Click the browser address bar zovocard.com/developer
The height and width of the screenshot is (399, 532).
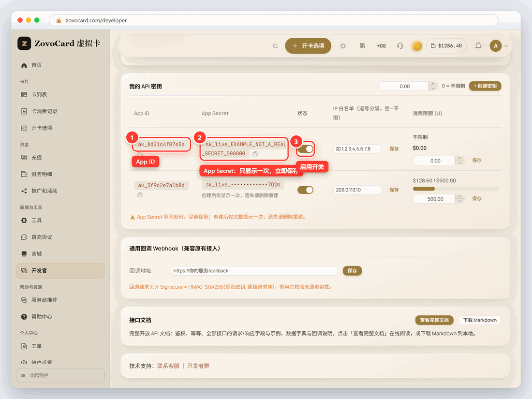273,20
